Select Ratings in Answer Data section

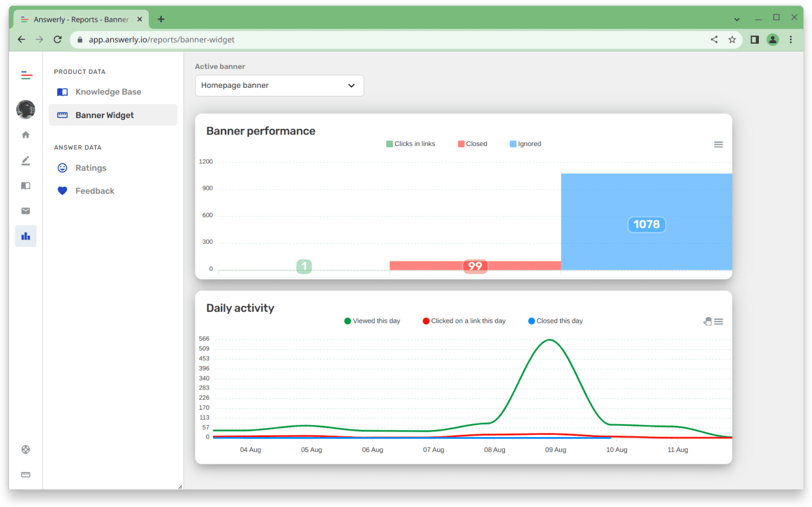91,168
